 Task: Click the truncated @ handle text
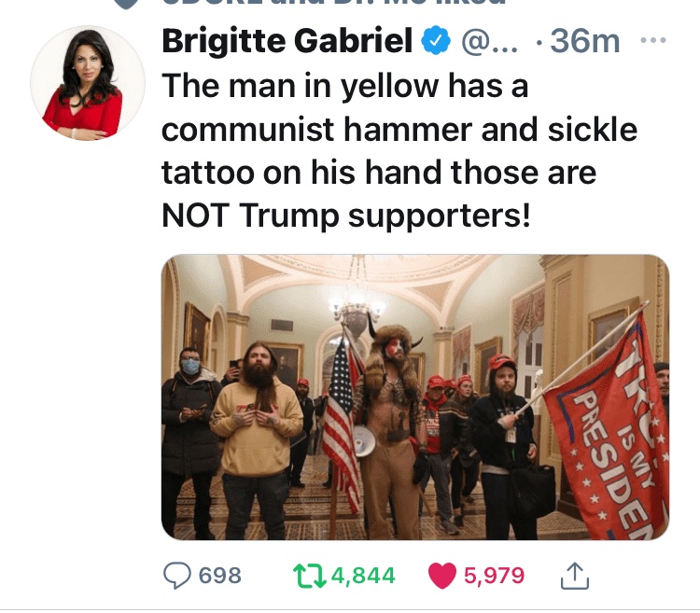(x=489, y=41)
